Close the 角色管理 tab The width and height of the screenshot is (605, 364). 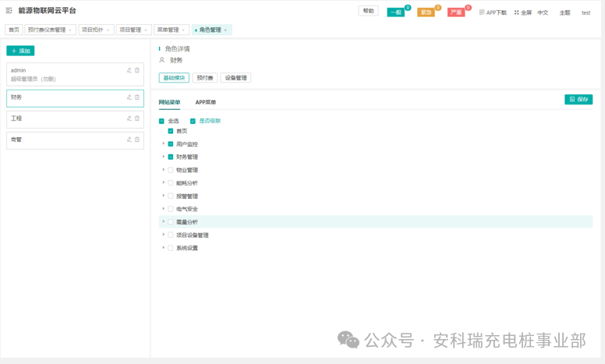(226, 30)
